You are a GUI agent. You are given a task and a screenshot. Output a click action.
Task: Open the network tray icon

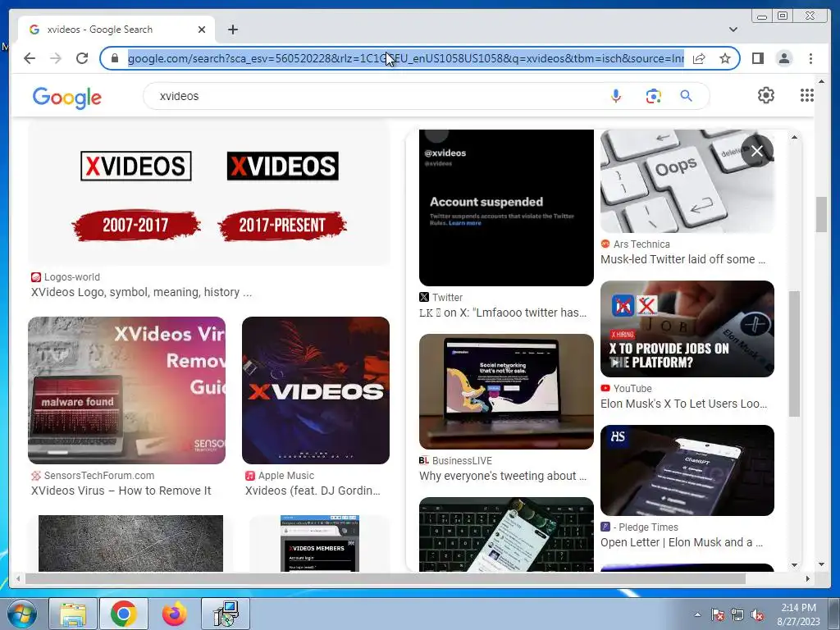[x=737, y=614]
